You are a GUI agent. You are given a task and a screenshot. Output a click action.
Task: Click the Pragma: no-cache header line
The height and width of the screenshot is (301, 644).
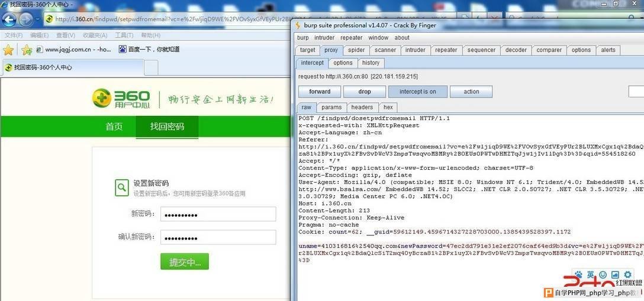pos(329,225)
